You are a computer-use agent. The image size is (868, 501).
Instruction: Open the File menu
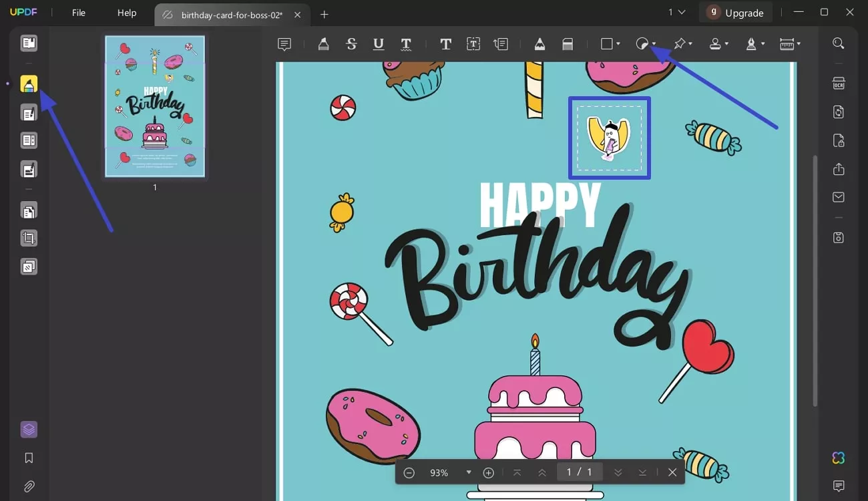[x=79, y=13]
